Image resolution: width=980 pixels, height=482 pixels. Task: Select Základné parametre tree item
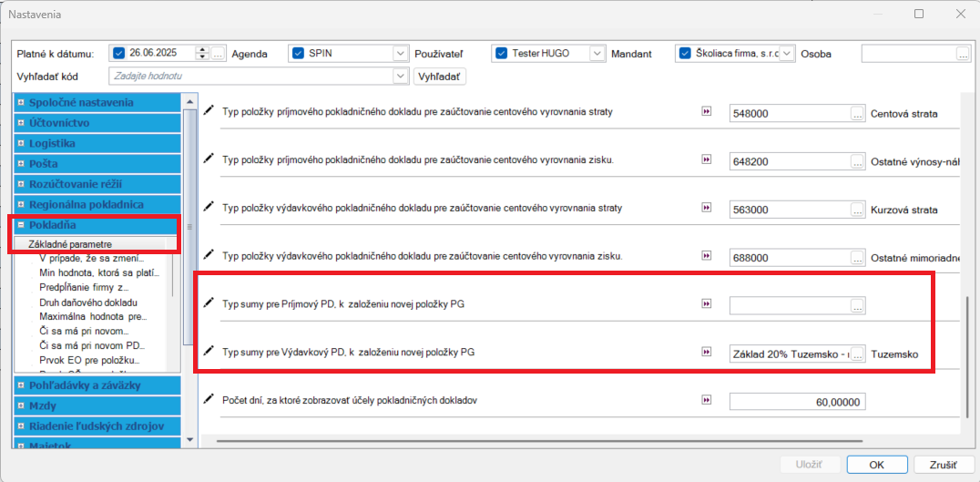[x=70, y=244]
